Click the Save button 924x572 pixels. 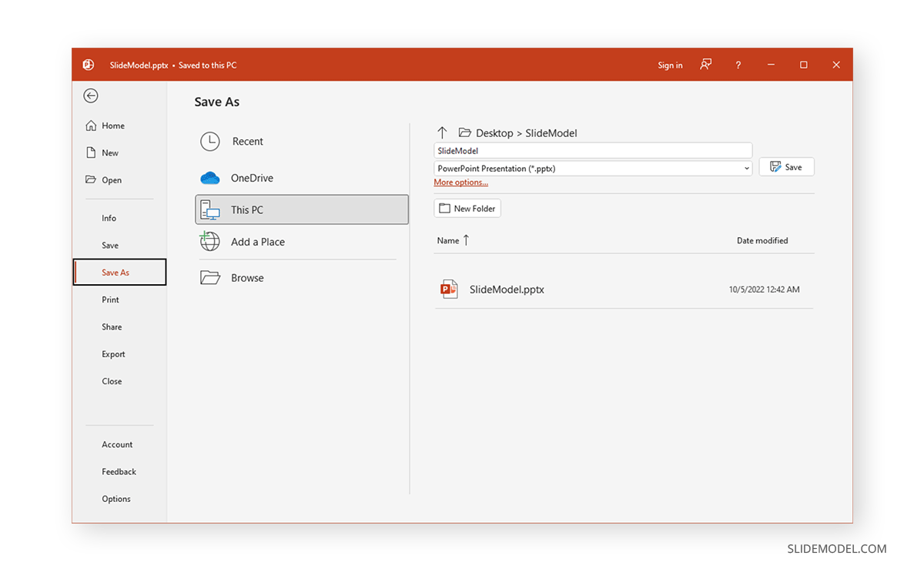pyautogui.click(x=786, y=166)
